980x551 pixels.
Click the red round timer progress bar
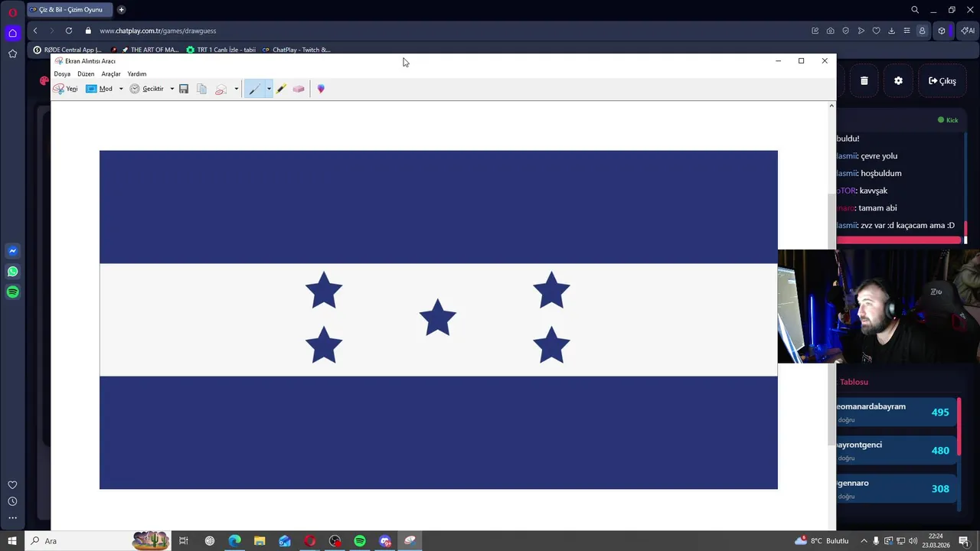click(x=898, y=240)
